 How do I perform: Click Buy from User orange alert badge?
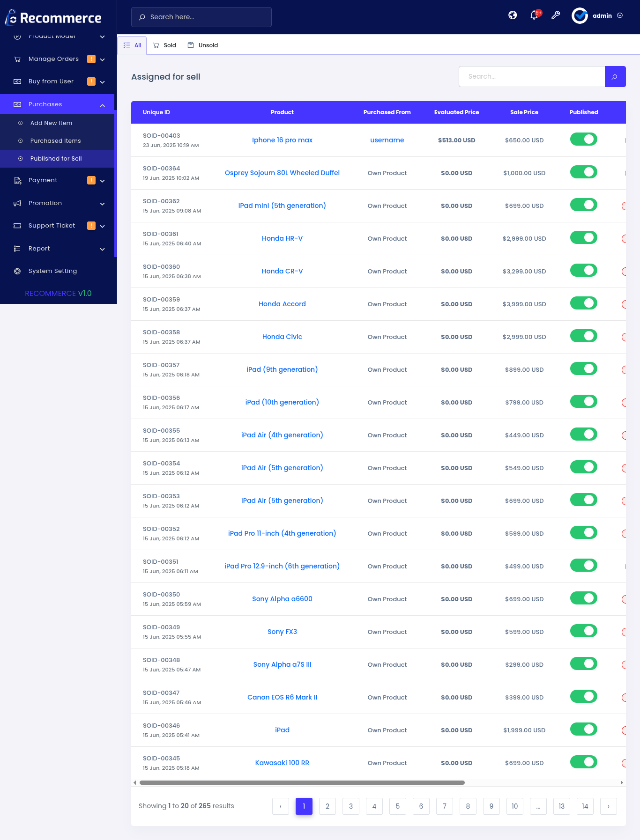pos(91,81)
